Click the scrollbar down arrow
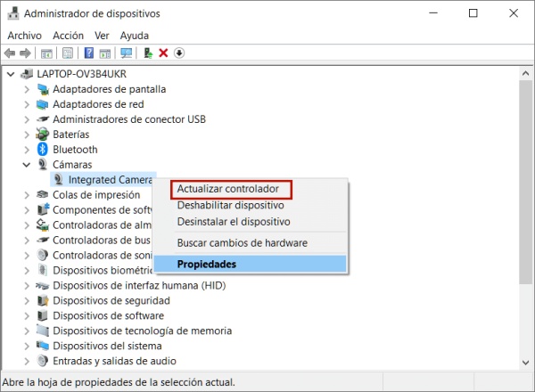The image size is (535, 392). pos(526,363)
